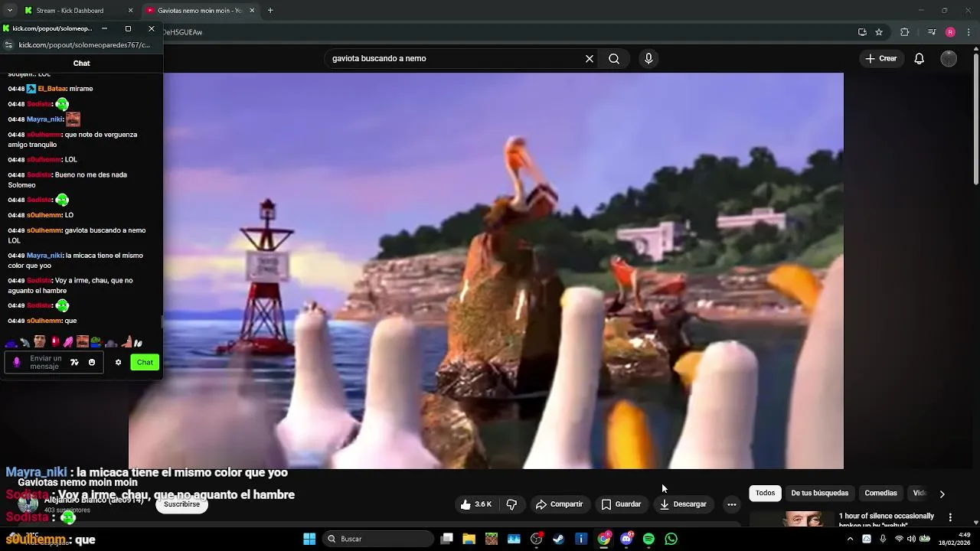
Task: Open Chrome profile R avatar
Action: pos(950,32)
